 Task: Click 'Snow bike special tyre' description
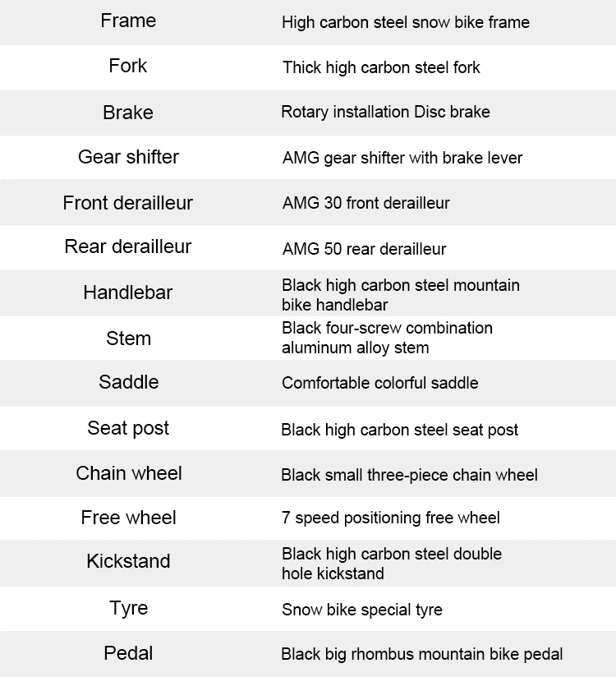tap(362, 610)
